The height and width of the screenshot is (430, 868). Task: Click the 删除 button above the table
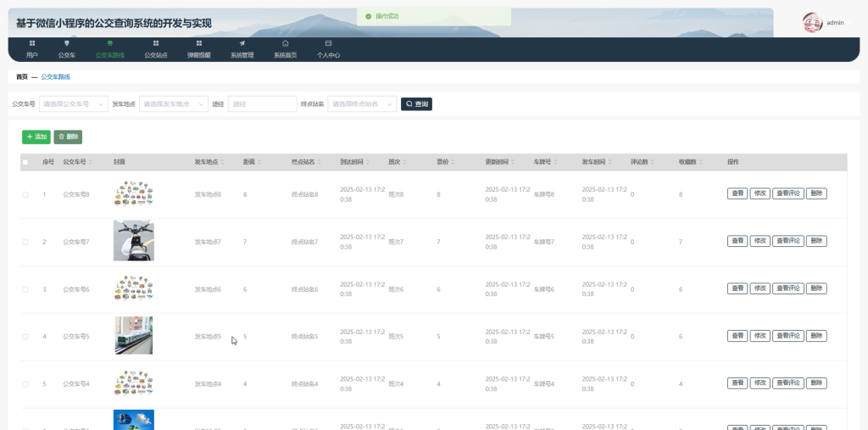coord(68,137)
